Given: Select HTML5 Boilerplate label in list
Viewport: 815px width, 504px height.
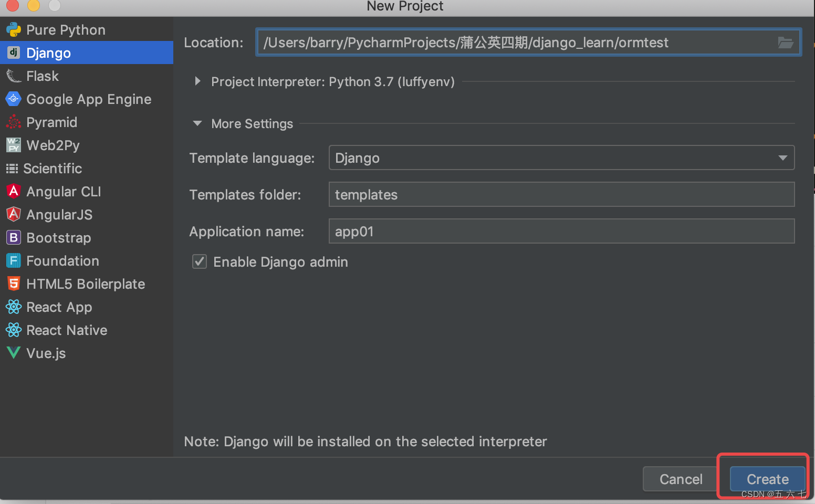Looking at the screenshot, I should 86,284.
